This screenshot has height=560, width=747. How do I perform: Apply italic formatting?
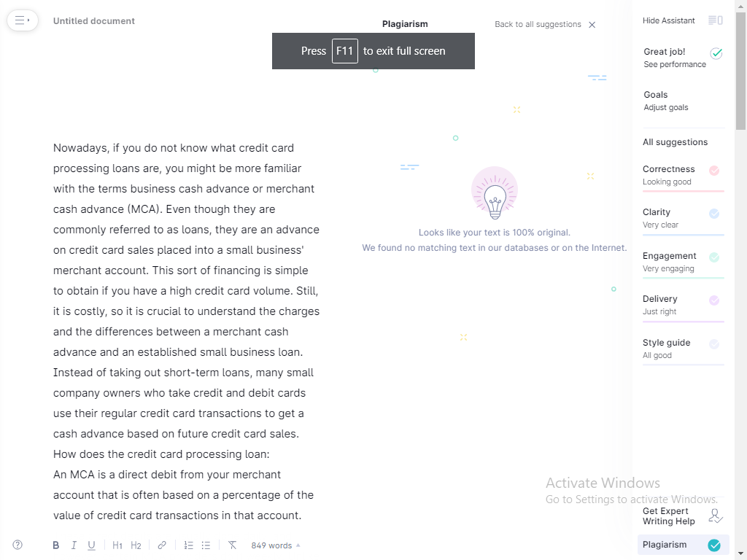[74, 545]
